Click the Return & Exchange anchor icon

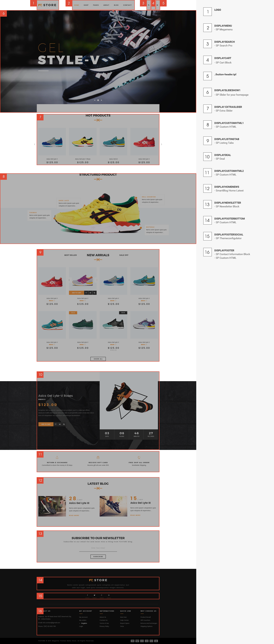(x=57, y=458)
